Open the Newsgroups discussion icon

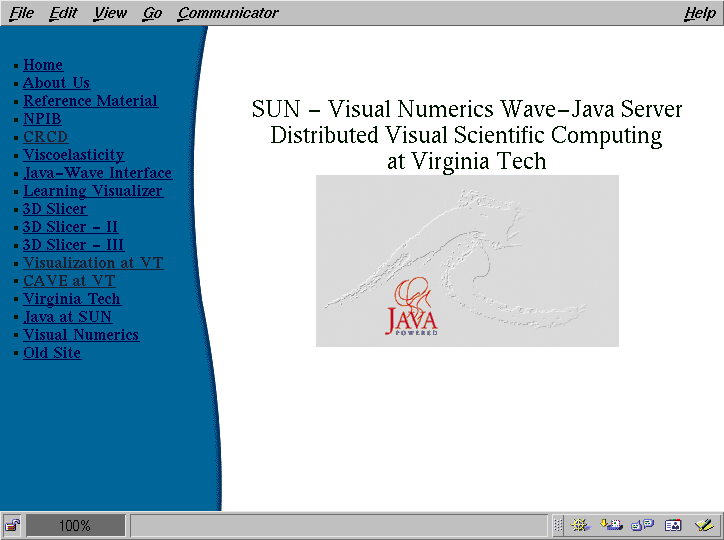click(642, 525)
